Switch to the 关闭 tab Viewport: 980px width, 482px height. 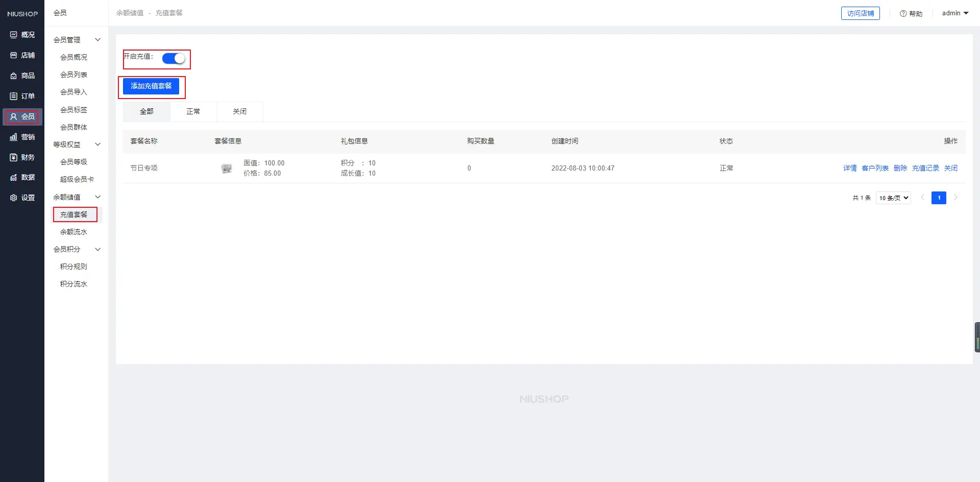[x=239, y=111]
